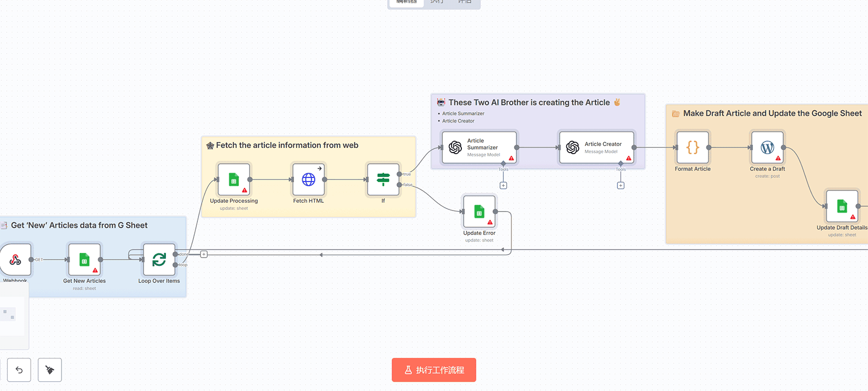Select the Get New Articles sheet node

coord(84,260)
